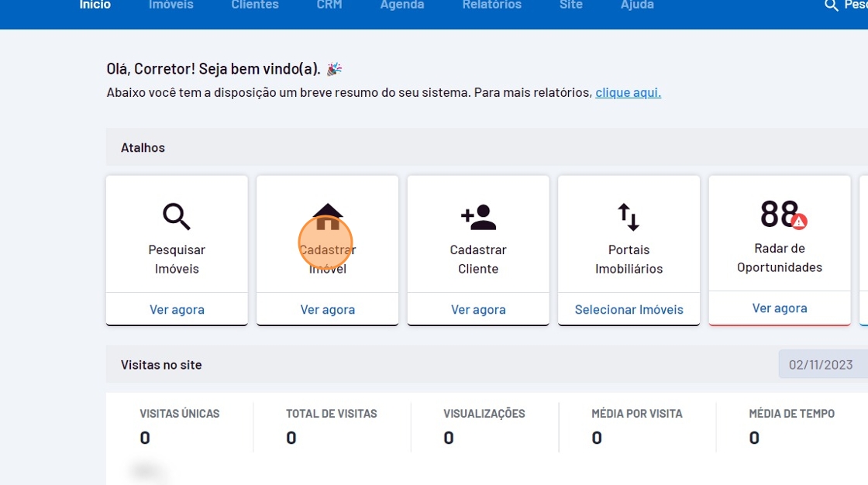
Task: Click the red warning badge on Radar
Action: (x=799, y=222)
